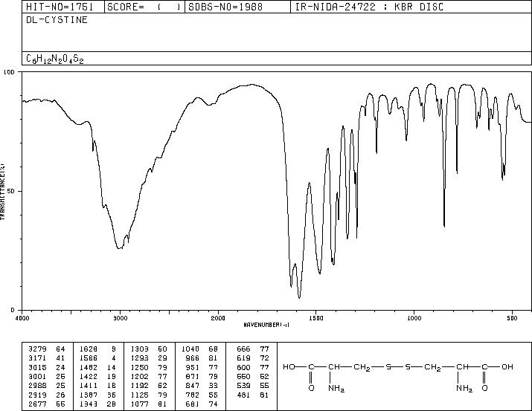Select the 782 peak value

[x=193, y=395]
